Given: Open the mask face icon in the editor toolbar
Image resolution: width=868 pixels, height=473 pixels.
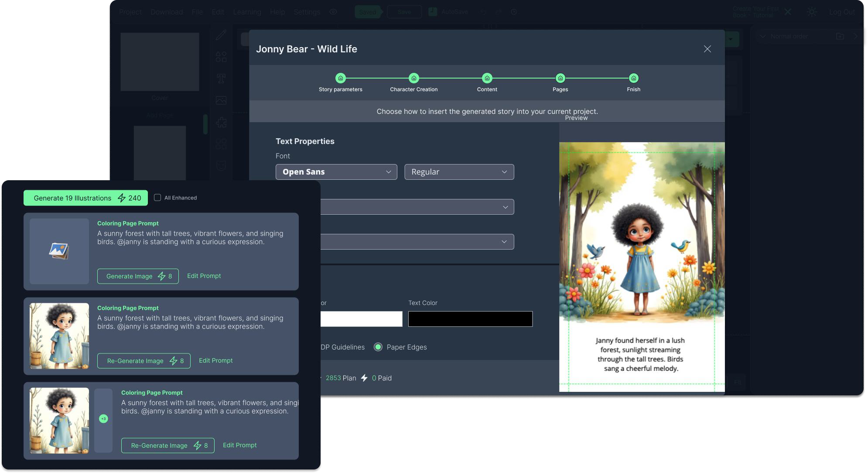Looking at the screenshot, I should (x=221, y=166).
